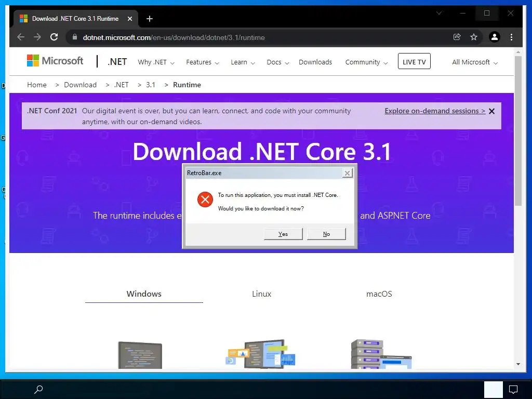532x399 pixels.
Task: Click the scrollbar up arrow
Action: tap(518, 52)
